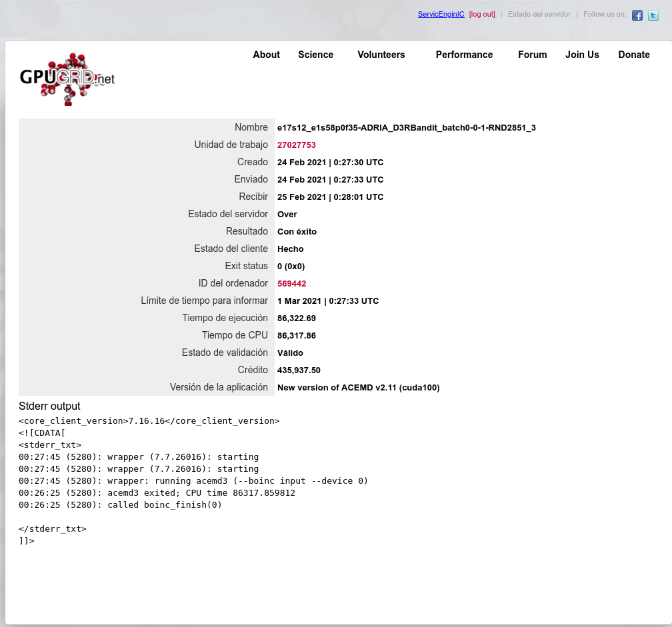The image size is (672, 627).
Task: Open the ServicEnginIC account link
Action: point(441,14)
